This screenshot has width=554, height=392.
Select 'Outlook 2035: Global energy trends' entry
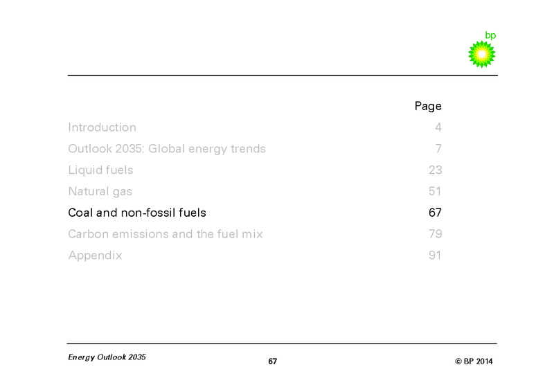pyautogui.click(x=167, y=149)
